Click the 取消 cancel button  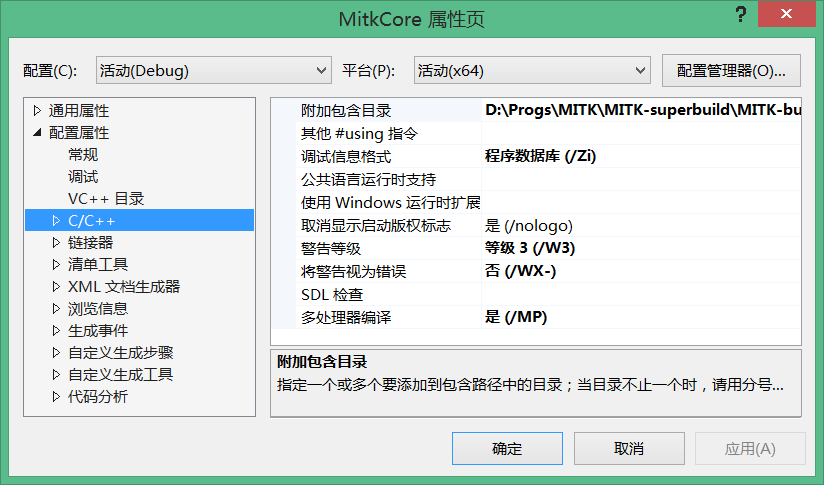click(629, 449)
